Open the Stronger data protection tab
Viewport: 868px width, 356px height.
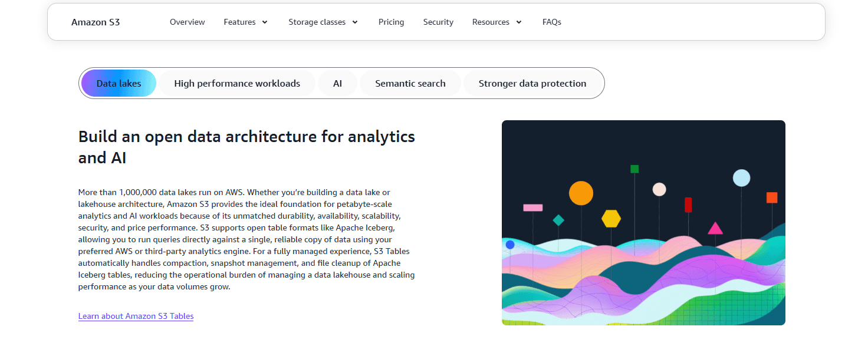(532, 83)
